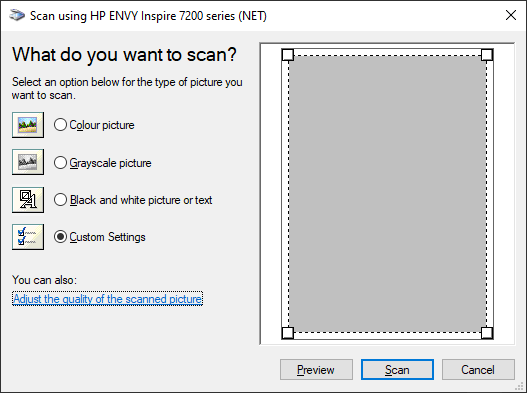Click the top-left crop handle in preview
The image size is (527, 393).
288,55
